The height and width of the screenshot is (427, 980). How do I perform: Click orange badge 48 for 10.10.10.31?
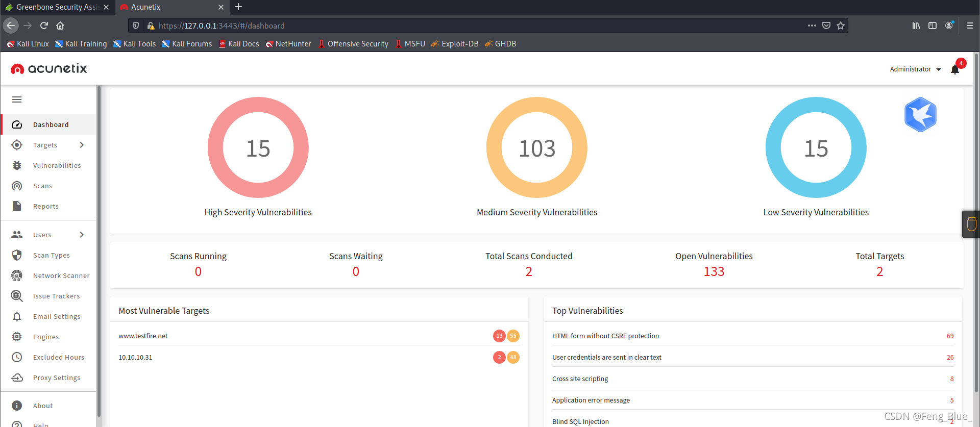[513, 357]
